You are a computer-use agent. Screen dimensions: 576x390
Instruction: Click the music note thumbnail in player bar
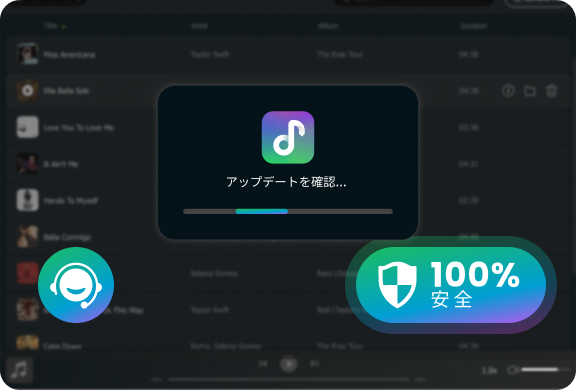(x=19, y=369)
